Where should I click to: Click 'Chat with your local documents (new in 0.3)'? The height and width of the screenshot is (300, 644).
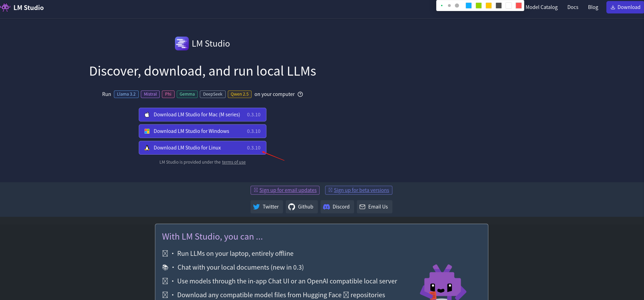[x=241, y=268]
